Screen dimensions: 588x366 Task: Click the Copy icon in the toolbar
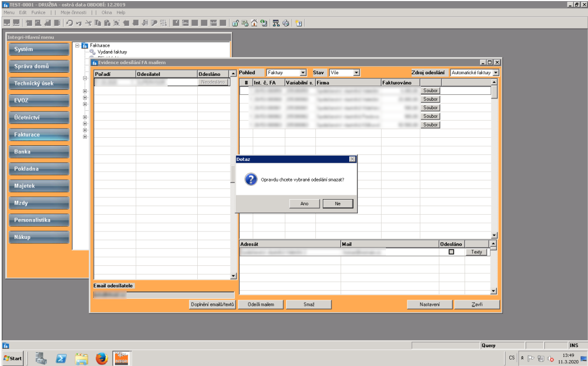pyautogui.click(x=98, y=23)
